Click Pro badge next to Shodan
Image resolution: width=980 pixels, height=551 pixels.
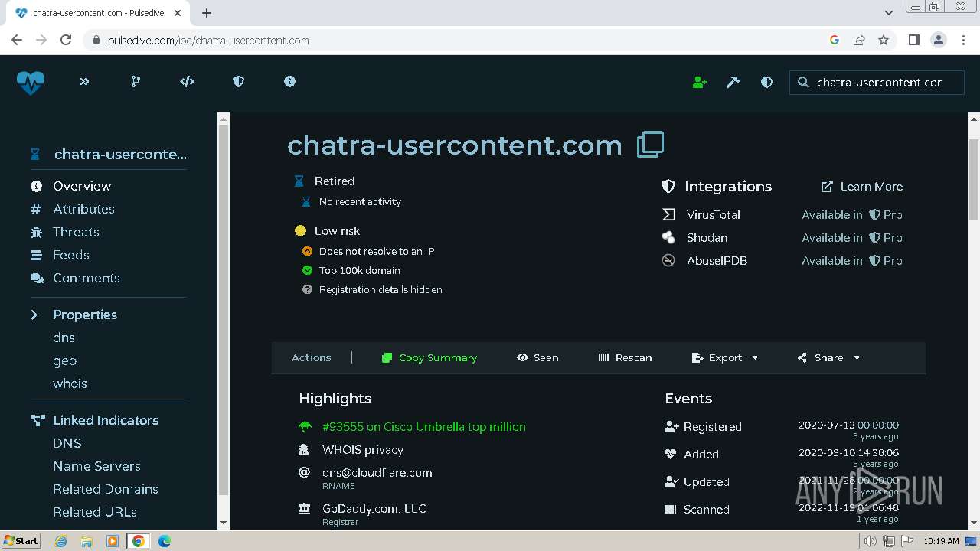tap(885, 238)
